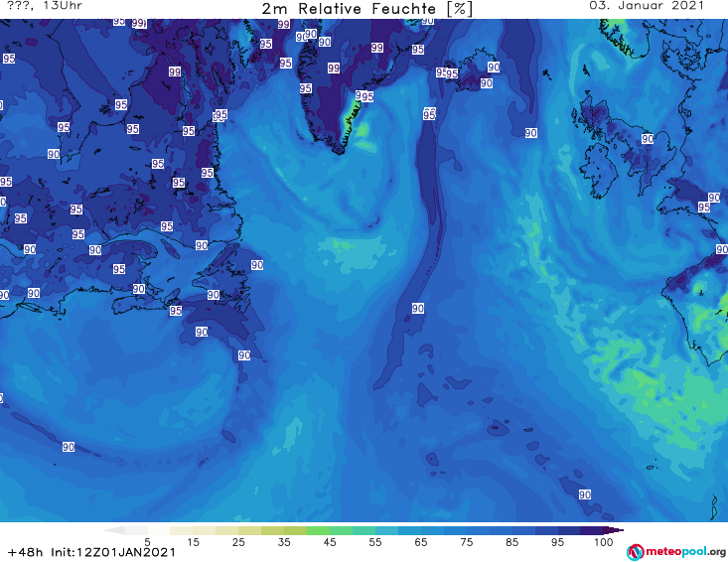Click the colorbar tick label "25"

[x=238, y=542]
